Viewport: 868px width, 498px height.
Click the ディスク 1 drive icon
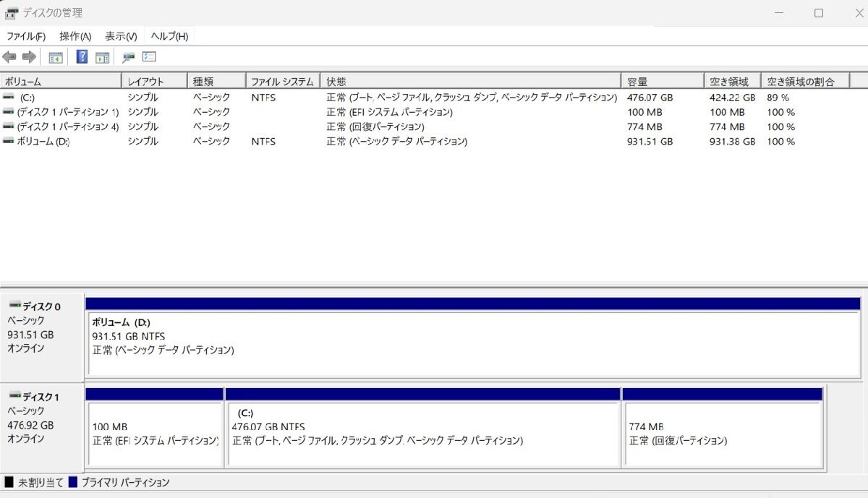16,395
